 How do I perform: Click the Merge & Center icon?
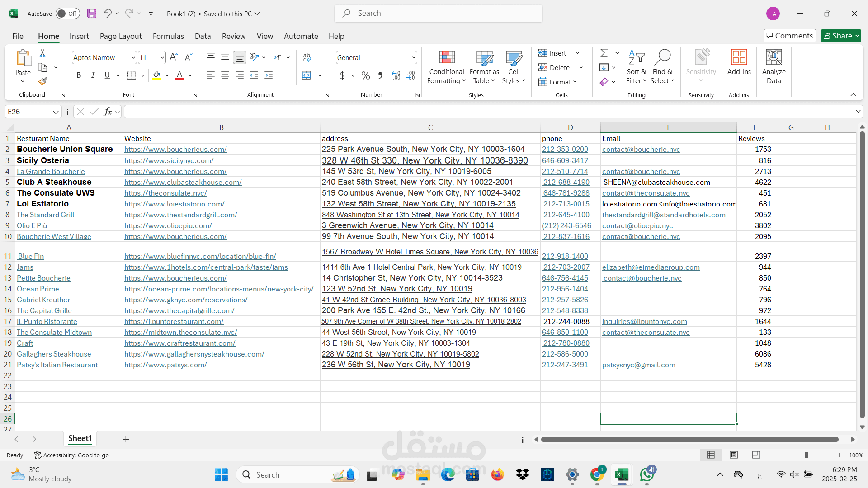pyautogui.click(x=307, y=75)
